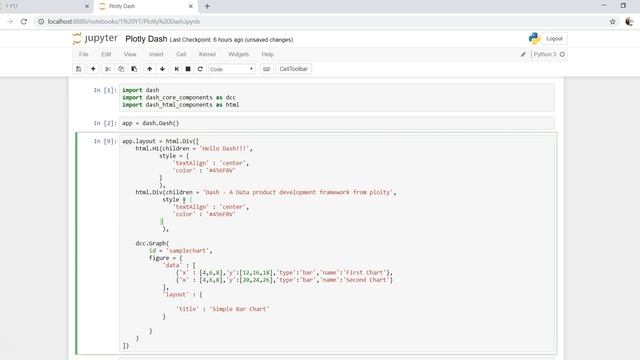
Task: View site information icon in the address bar
Action: pos(41,22)
